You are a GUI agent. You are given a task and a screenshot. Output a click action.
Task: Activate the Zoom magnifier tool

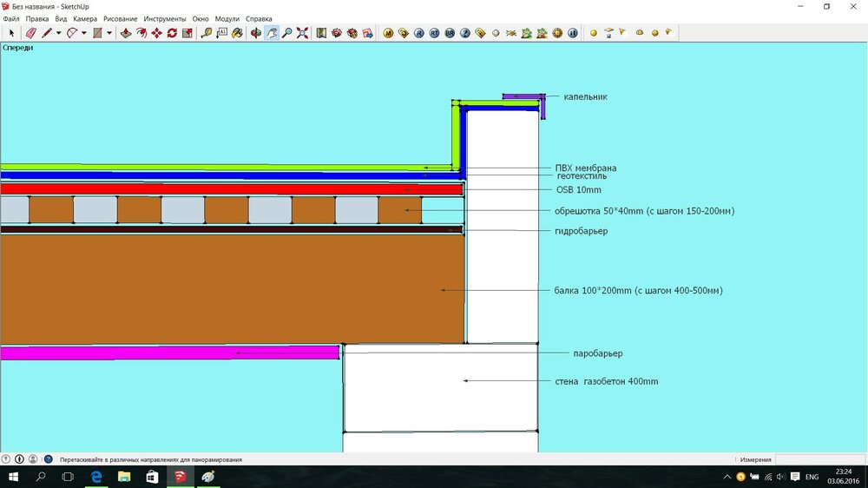coord(286,33)
